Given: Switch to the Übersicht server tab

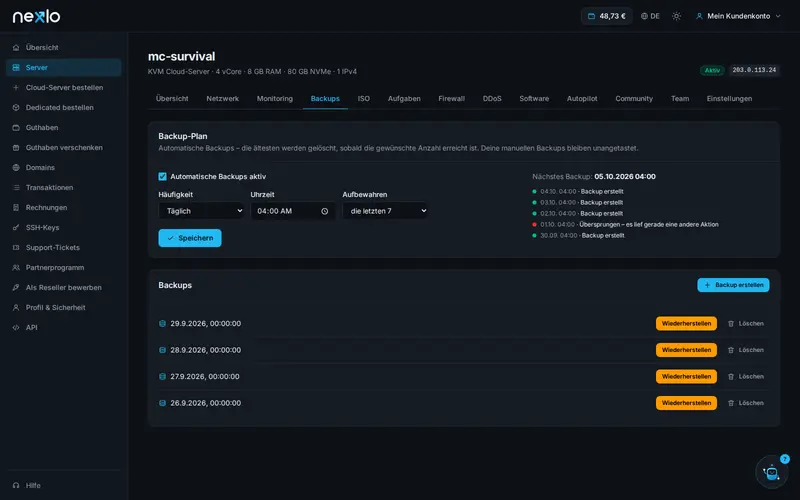Looking at the screenshot, I should click(172, 98).
